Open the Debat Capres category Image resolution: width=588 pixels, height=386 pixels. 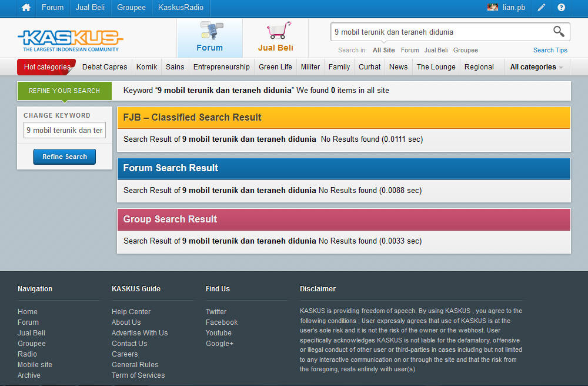coord(105,67)
